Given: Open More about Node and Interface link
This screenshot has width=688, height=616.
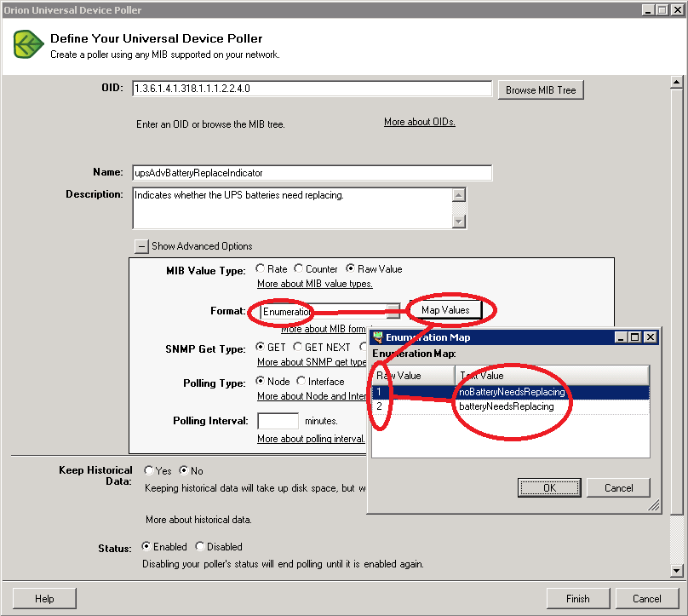Looking at the screenshot, I should pos(312,396).
